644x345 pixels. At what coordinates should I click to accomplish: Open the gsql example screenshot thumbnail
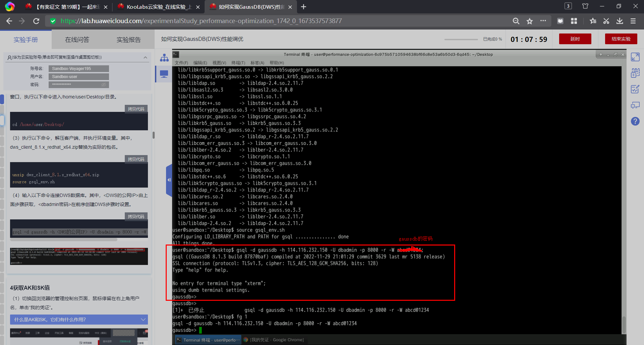pos(79,256)
